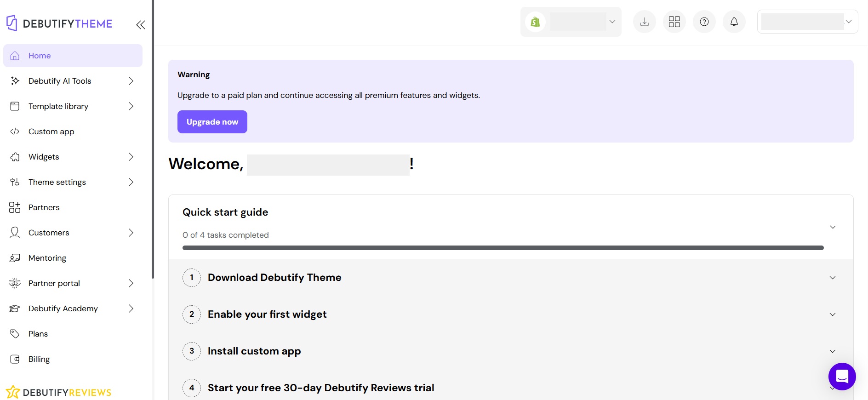The width and height of the screenshot is (868, 400).
Task: Open the store selector dropdown
Action: click(611, 22)
